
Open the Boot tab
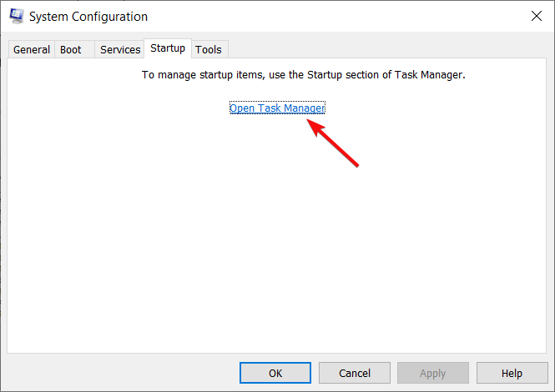coord(70,49)
